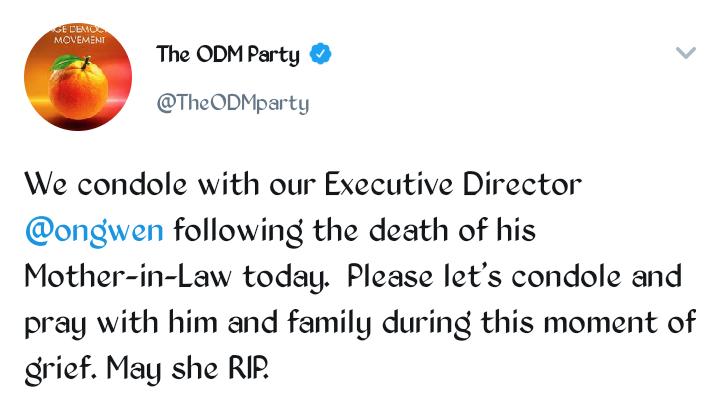Click the white checkmark inside badge
The height and width of the screenshot is (399, 714).
tap(321, 54)
